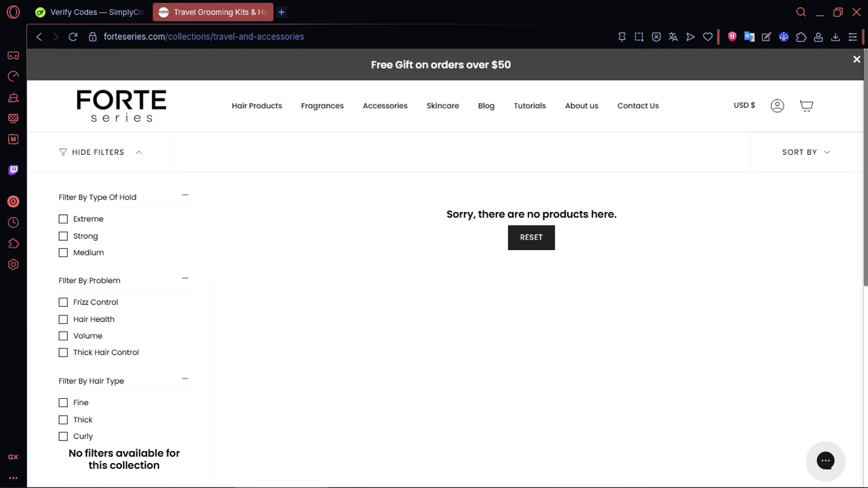Open the Opera GX menu logo
This screenshot has width=868, height=488.
coord(13,12)
